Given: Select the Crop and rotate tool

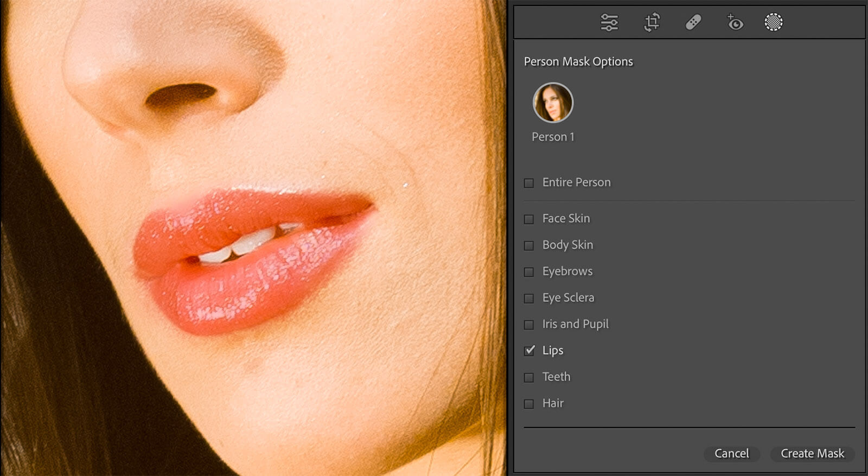Looking at the screenshot, I should click(652, 22).
